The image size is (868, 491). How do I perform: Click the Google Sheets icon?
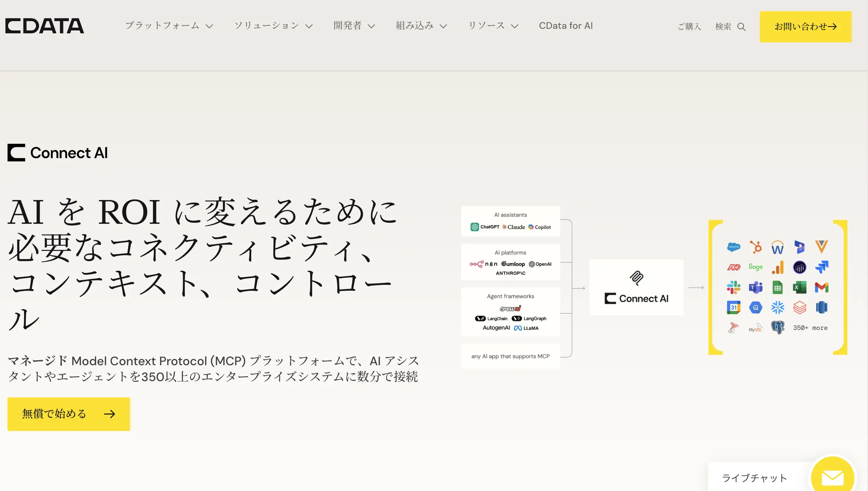pyautogui.click(x=777, y=288)
